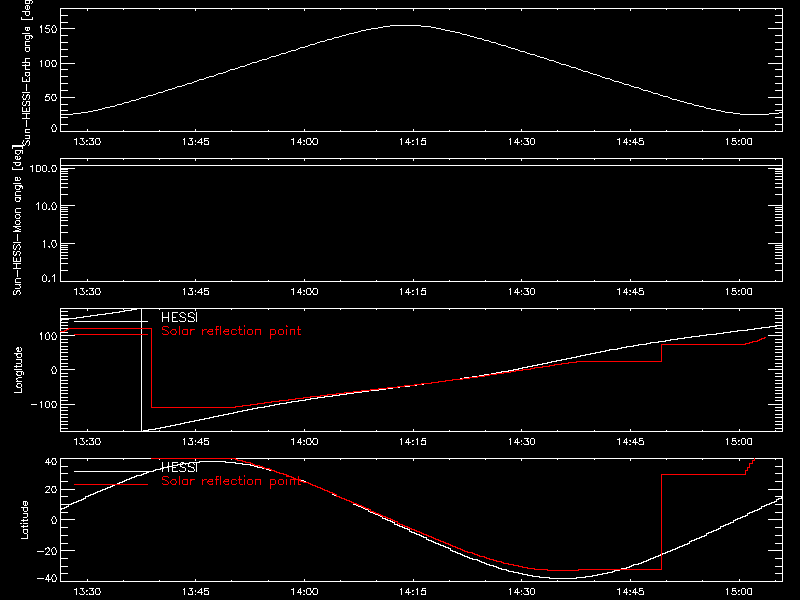Click 13:30 label under Latitude plot

point(87,592)
